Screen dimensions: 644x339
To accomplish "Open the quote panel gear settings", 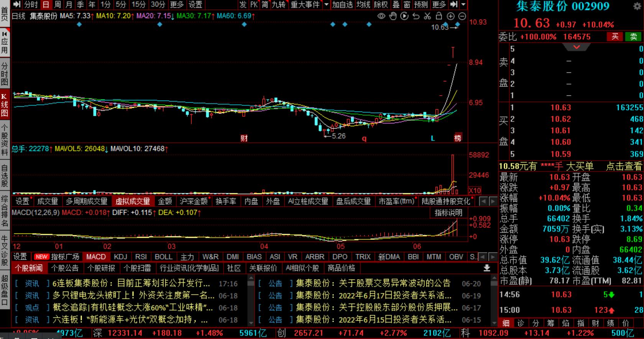I will (x=637, y=7).
